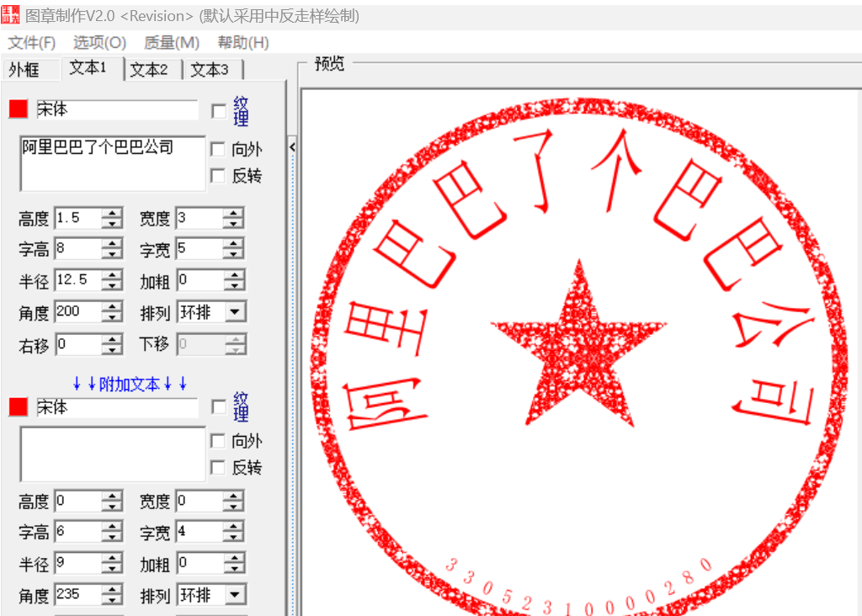Increase the main text 宽度 stepper
The width and height of the screenshot is (862, 616).
pos(234,213)
